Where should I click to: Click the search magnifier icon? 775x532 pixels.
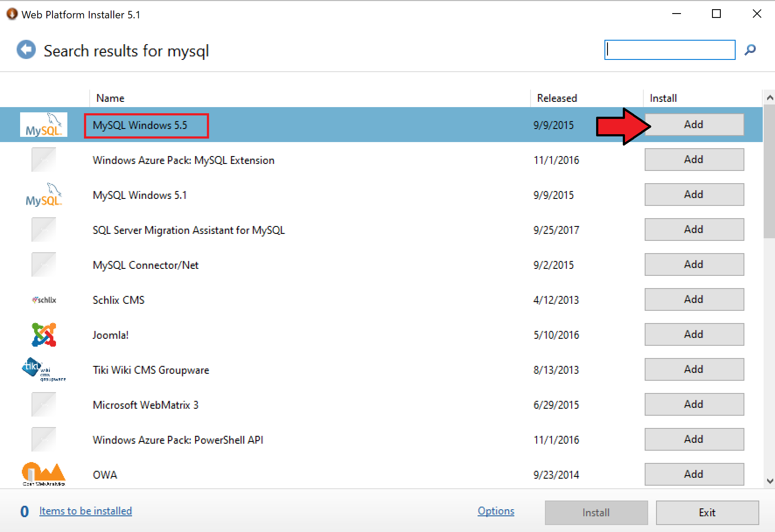[x=751, y=49]
